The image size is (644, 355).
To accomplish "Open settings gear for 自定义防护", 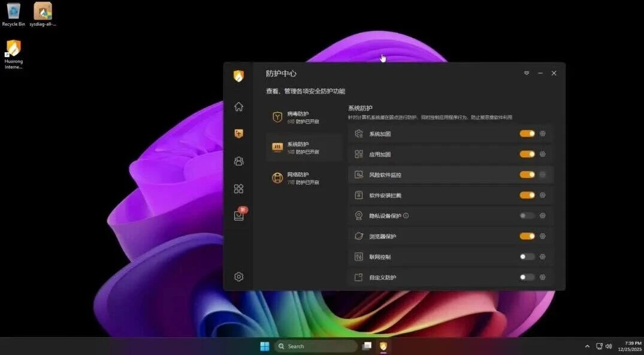I will coord(543,277).
